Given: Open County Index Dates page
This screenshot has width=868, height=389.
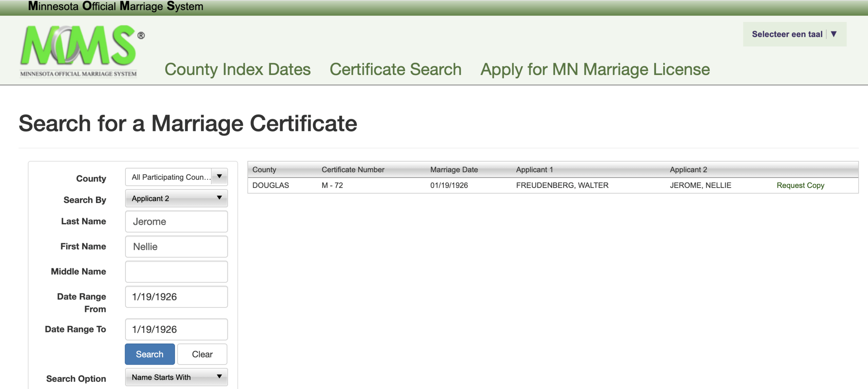Looking at the screenshot, I should click(237, 70).
